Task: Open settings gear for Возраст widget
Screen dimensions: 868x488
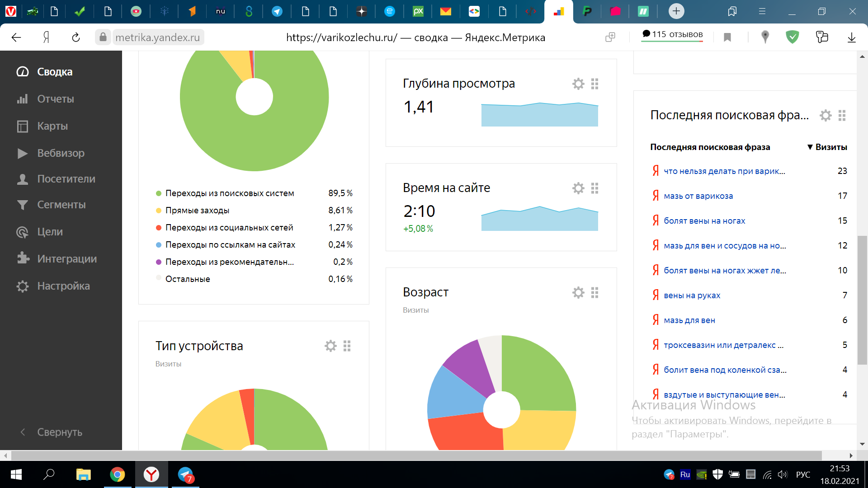Action: 578,292
